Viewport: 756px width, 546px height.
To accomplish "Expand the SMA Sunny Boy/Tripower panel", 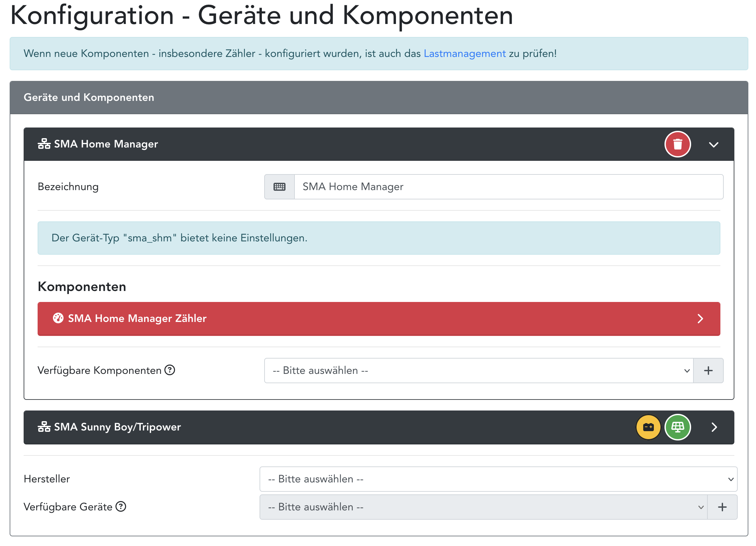I will 714,427.
